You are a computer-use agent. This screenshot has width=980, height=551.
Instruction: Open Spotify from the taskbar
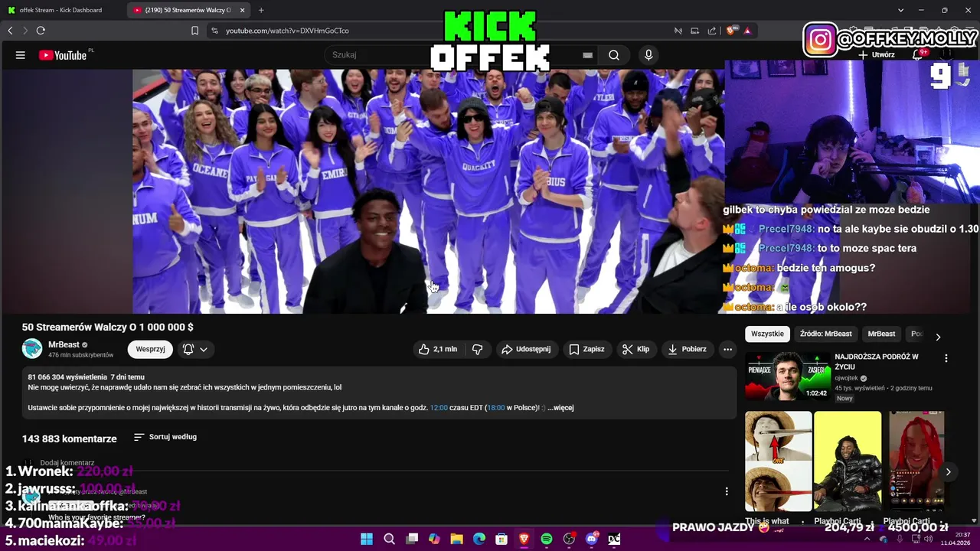[547, 539]
